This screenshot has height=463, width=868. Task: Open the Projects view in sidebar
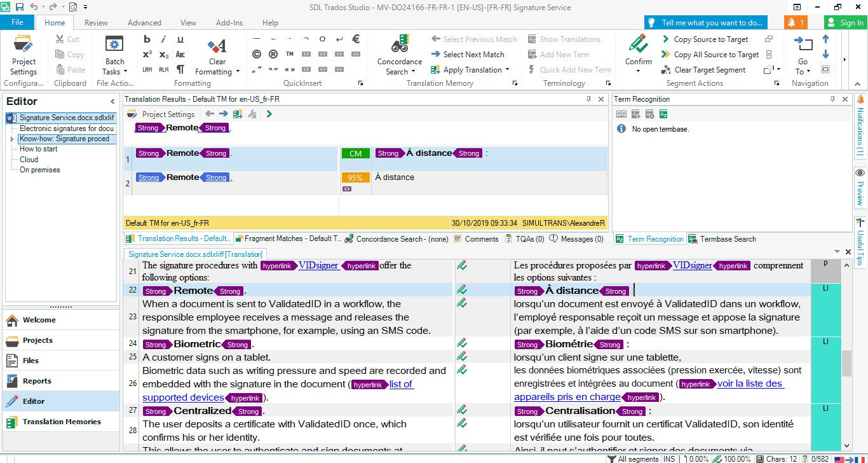tap(61, 340)
